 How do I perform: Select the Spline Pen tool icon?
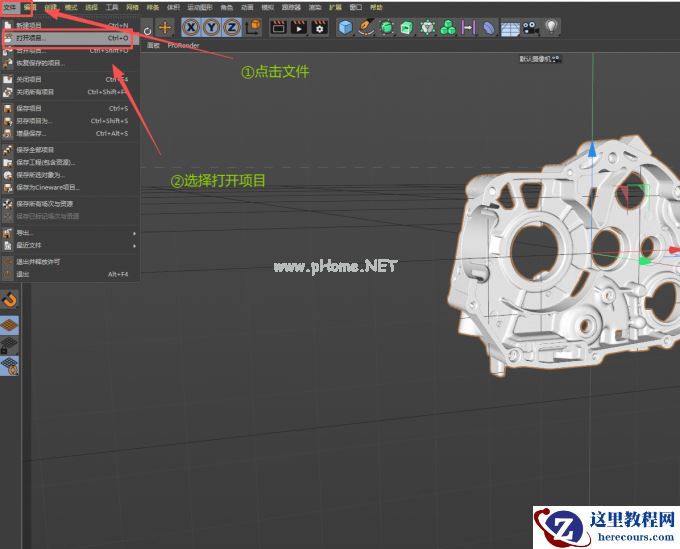(x=366, y=27)
